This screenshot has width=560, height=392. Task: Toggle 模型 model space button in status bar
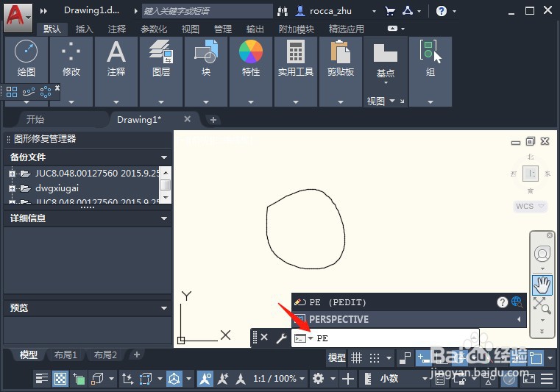pyautogui.click(x=337, y=357)
